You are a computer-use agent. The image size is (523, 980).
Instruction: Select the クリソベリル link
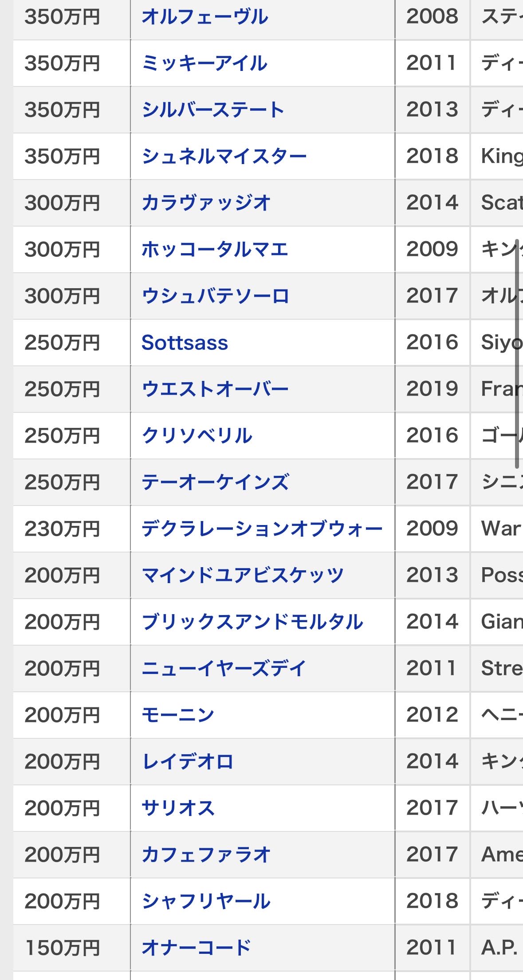(197, 436)
